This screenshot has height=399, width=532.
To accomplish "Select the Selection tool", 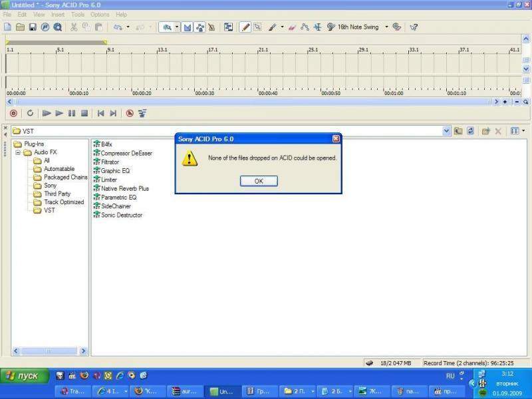I will (258, 27).
